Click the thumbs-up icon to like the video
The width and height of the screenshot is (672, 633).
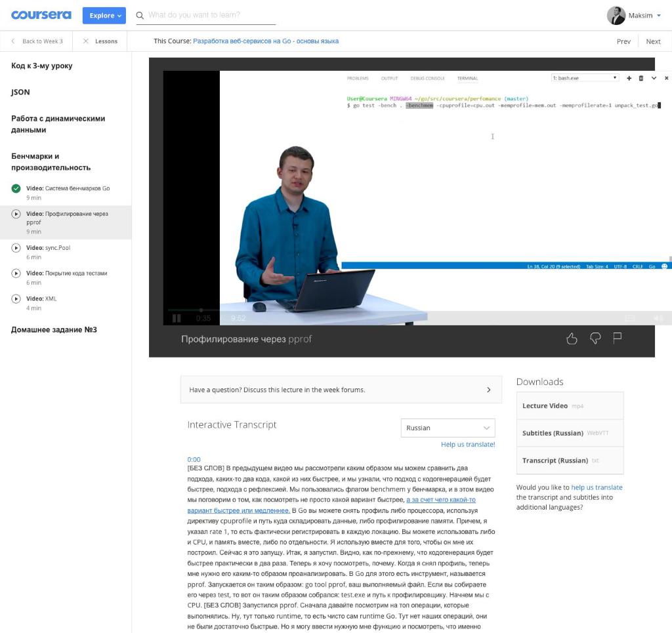point(572,338)
